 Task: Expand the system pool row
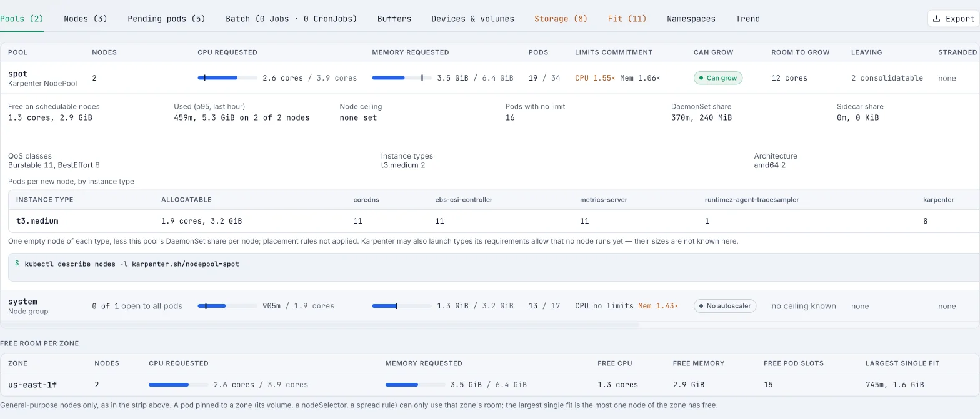point(490,306)
